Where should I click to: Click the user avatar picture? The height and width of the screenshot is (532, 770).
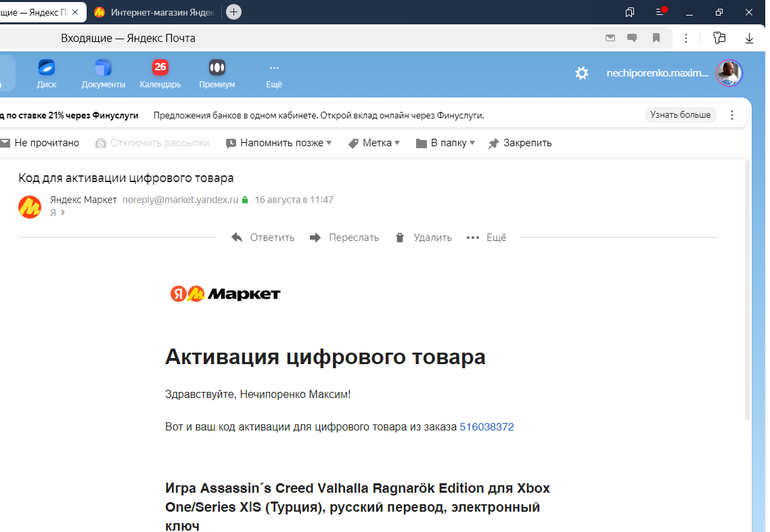point(729,73)
